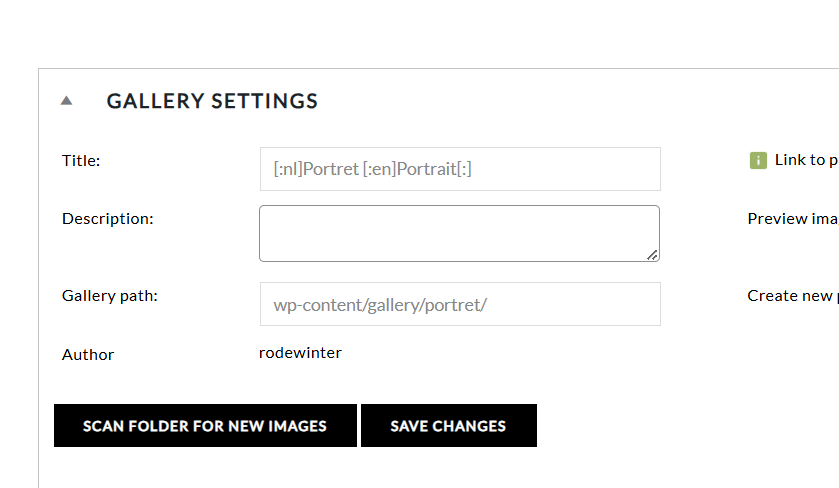Click Scan Folder for New Images button
The height and width of the screenshot is (488, 839).
(205, 425)
